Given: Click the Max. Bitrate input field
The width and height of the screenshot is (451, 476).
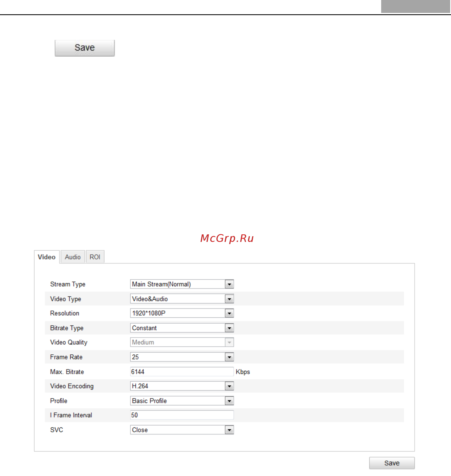Looking at the screenshot, I should pos(182,371).
